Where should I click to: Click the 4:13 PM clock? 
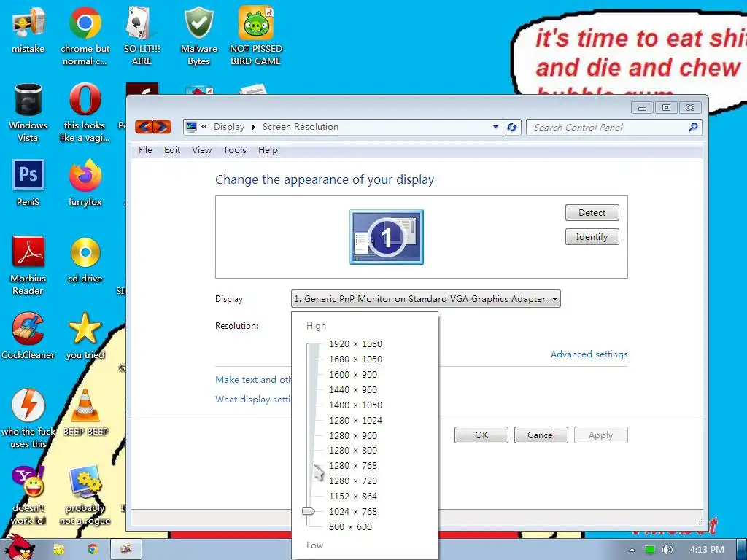tap(706, 550)
